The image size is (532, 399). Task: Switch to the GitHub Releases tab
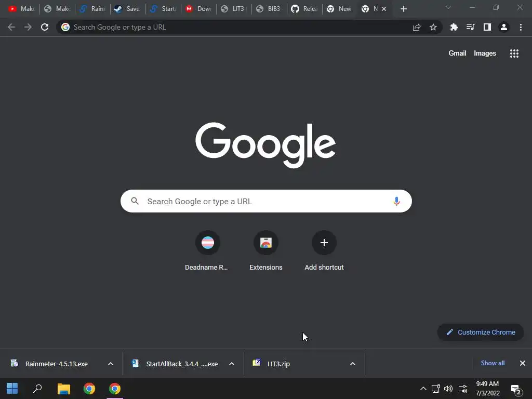[x=304, y=9]
